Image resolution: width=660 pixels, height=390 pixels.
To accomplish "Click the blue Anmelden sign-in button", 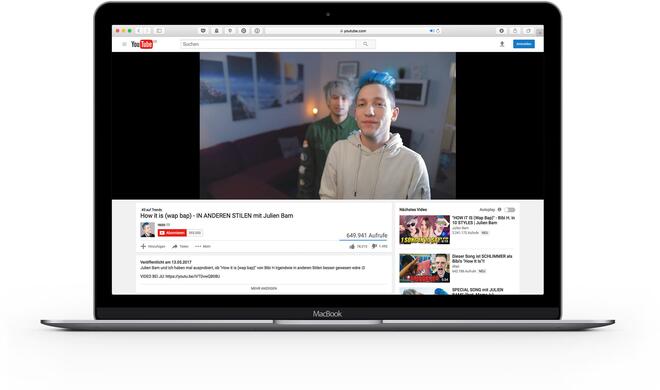I will pos(524,44).
